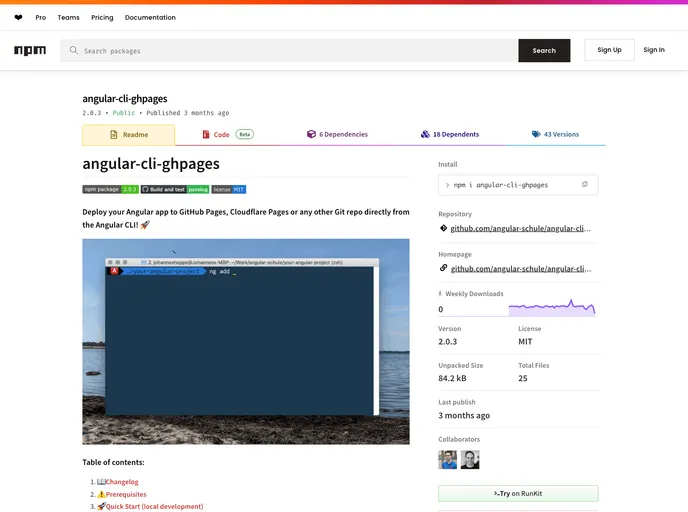The height and width of the screenshot is (512, 688).
Task: Switch to the 6 Dependencies tab
Action: coord(337,134)
